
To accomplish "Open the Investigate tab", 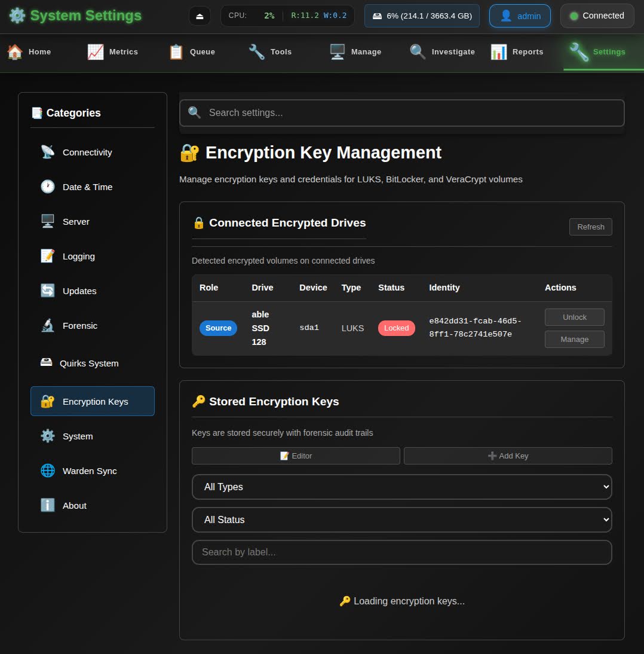I will [443, 52].
